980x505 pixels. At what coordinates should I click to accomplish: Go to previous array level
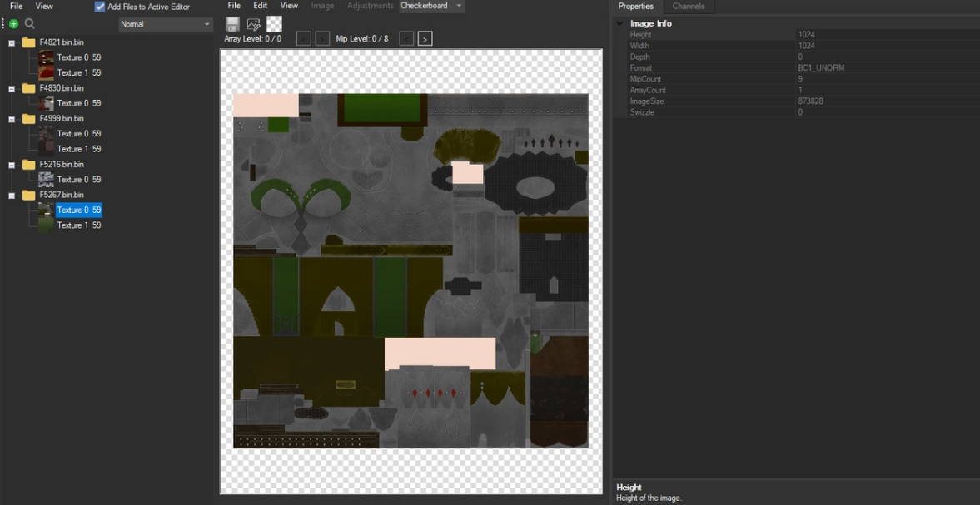pos(303,39)
